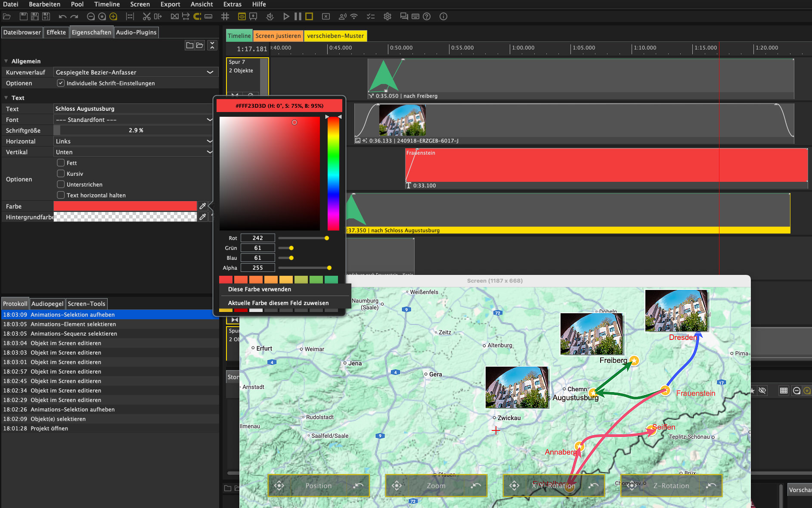Enable the Kursiv checkbox
Screen dimensions: 812x508
click(x=61, y=174)
